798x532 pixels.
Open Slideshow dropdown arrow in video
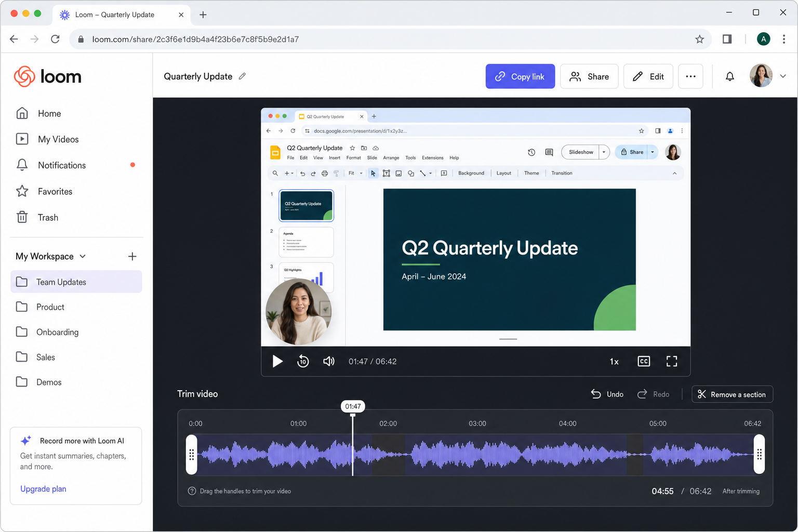coord(604,152)
